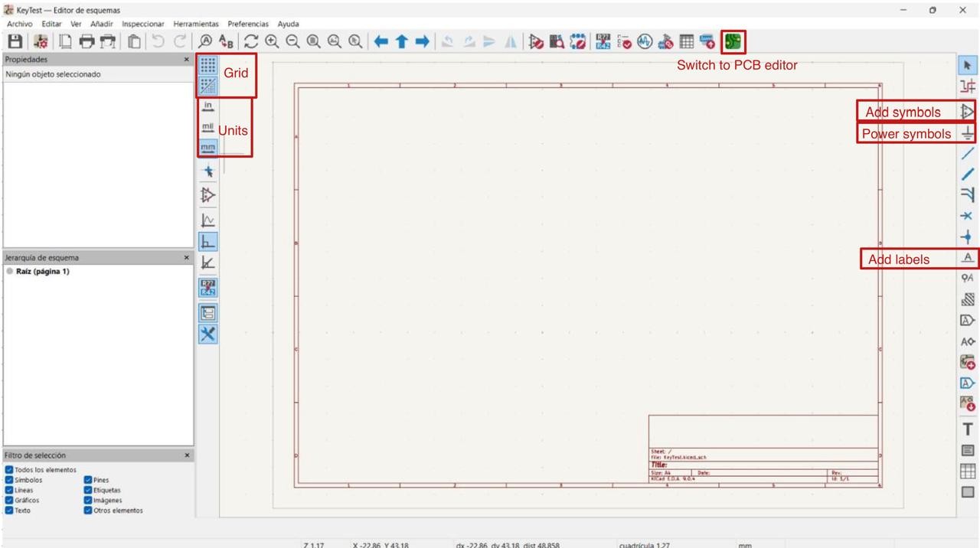Click the cuadrícula 1,27 status bar entry
Screen dimensions: 980x548
[x=645, y=545]
